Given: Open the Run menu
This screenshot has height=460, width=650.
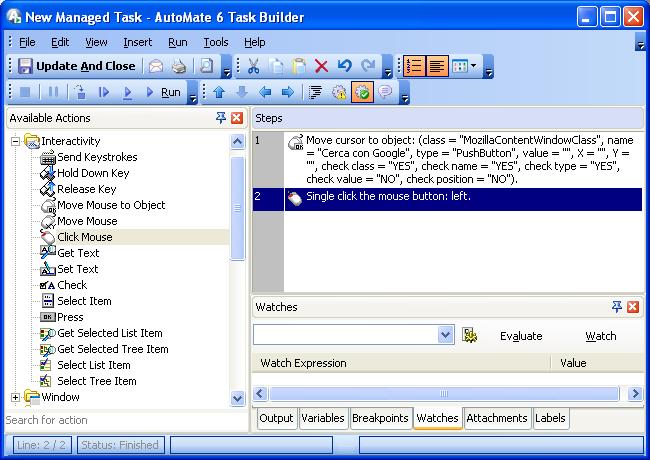Looking at the screenshot, I should pyautogui.click(x=178, y=42).
